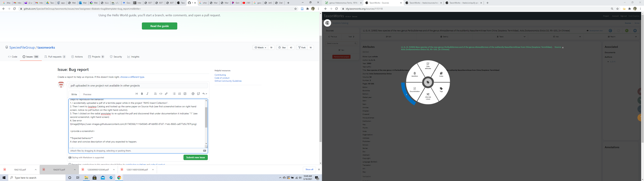
Task: Open Alternate values in radial annotator
Action: coord(428,96)
